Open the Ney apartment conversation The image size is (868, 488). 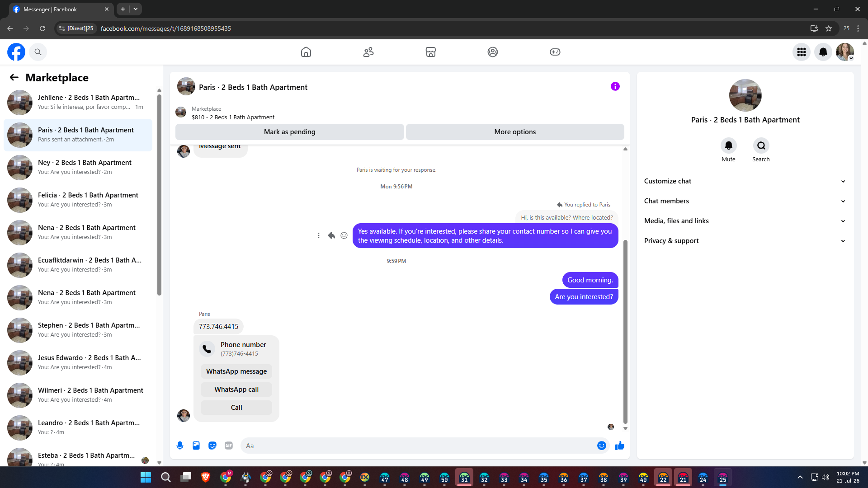(x=78, y=168)
